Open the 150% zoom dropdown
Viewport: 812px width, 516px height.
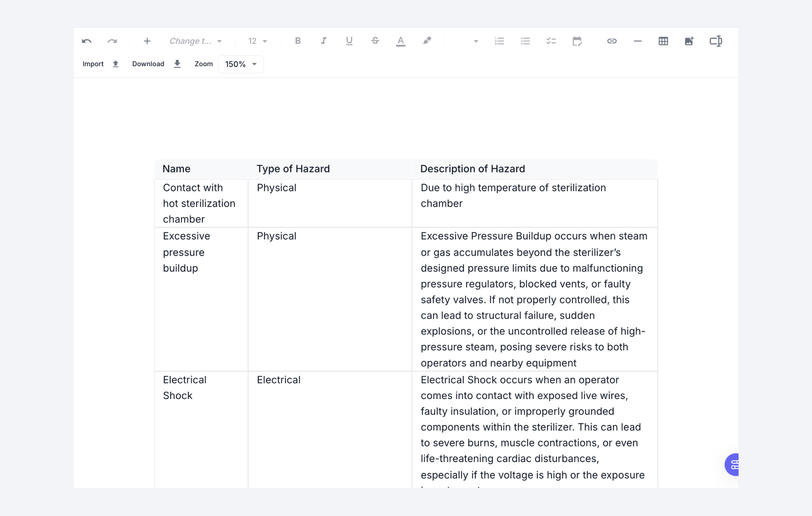(x=241, y=64)
